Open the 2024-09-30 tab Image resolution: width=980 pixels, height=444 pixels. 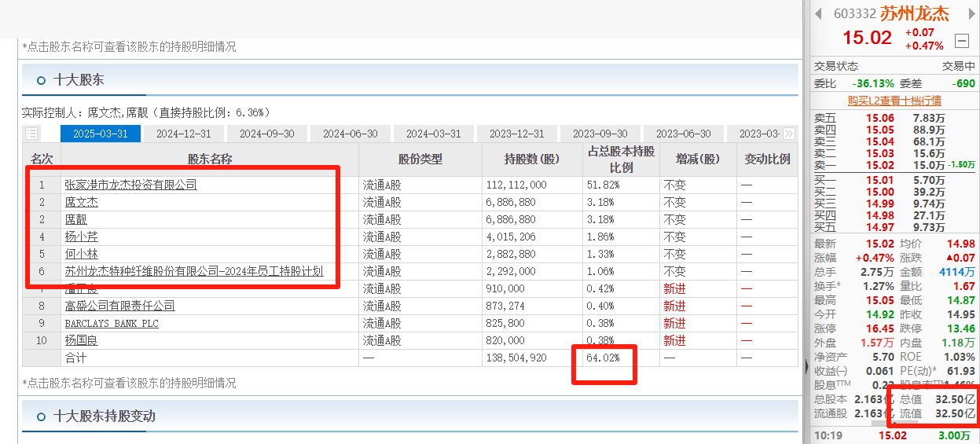coord(267,134)
